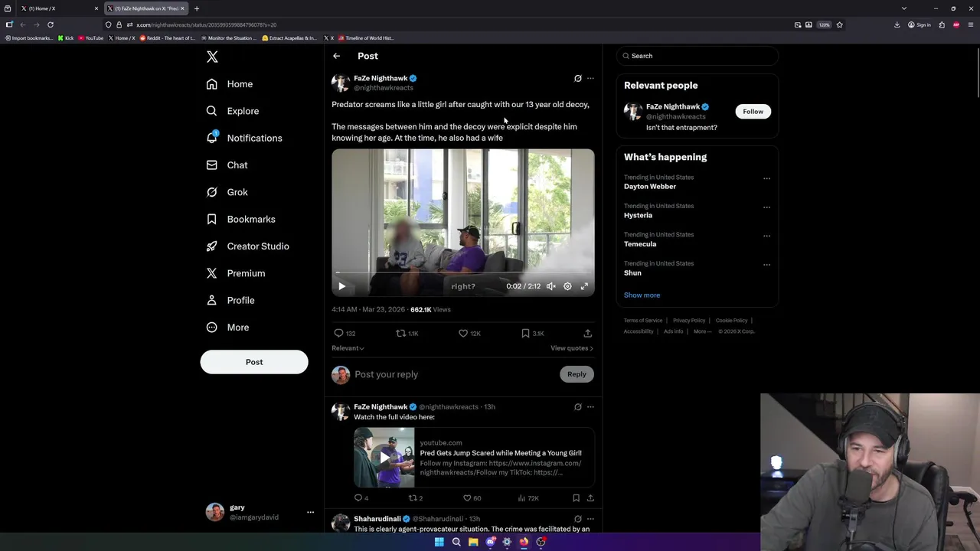The width and height of the screenshot is (980, 551).
Task: Open Bookmarks in sidebar
Action: pyautogui.click(x=241, y=219)
